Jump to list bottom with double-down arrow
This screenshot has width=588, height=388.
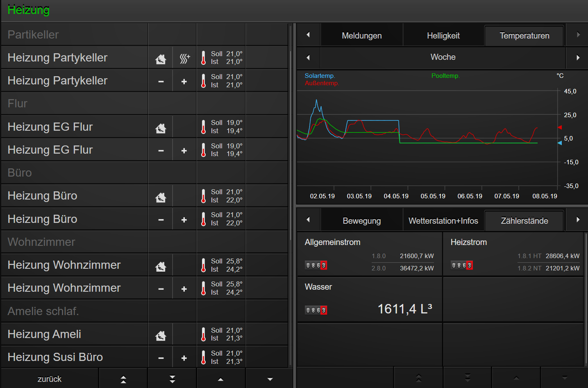click(x=172, y=379)
